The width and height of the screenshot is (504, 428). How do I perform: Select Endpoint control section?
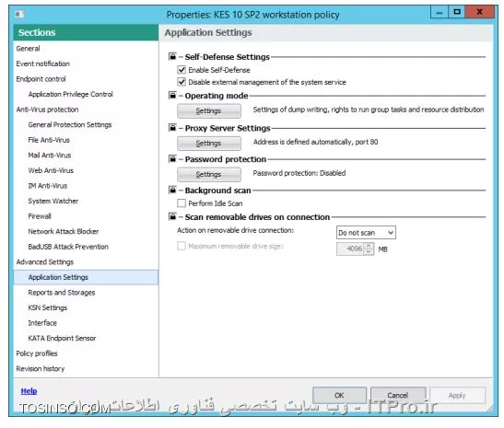(x=86, y=79)
